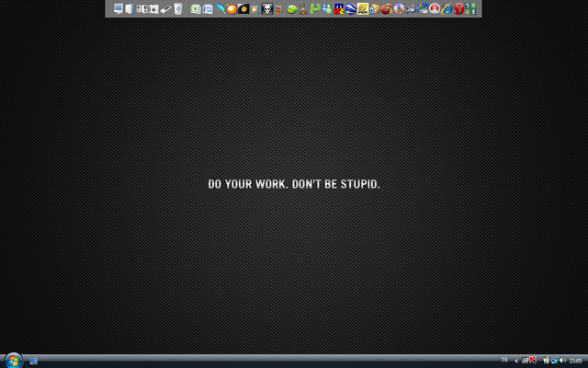This screenshot has height=368, width=588.
Task: Launch the orange ball app icon
Action: point(232,9)
